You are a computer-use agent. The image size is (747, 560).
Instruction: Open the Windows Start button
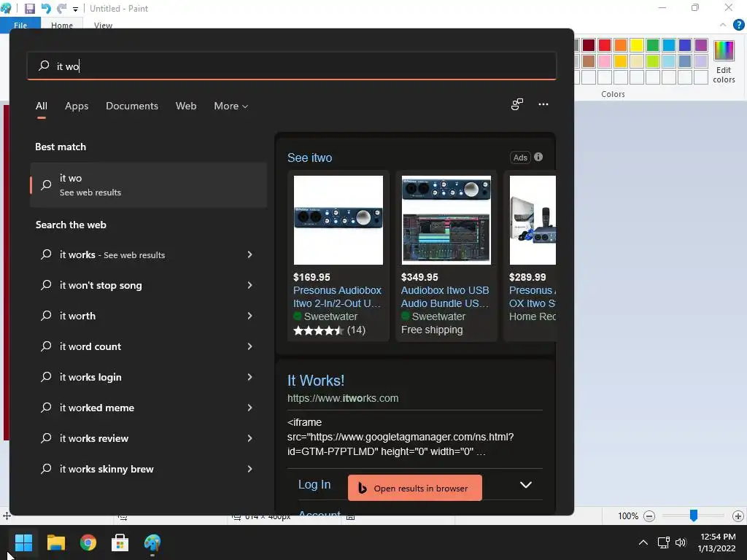tap(23, 542)
